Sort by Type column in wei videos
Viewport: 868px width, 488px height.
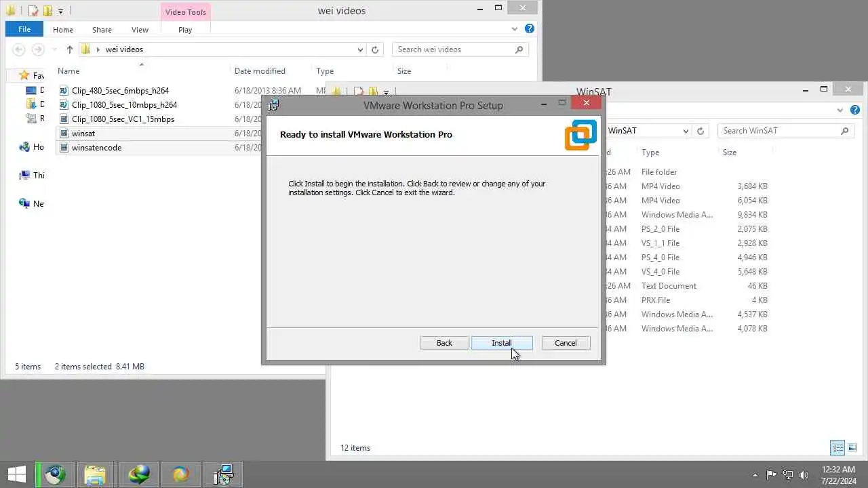(325, 70)
